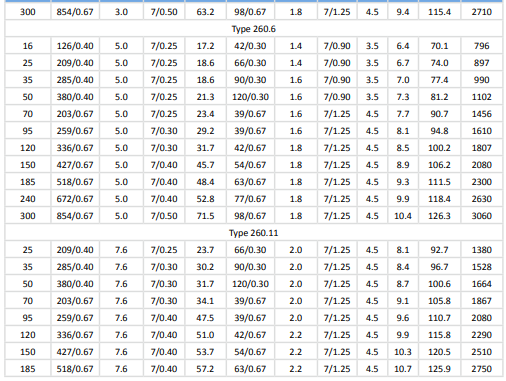Click the 110.7 cell
506x381 pixels.
pyautogui.click(x=439, y=318)
